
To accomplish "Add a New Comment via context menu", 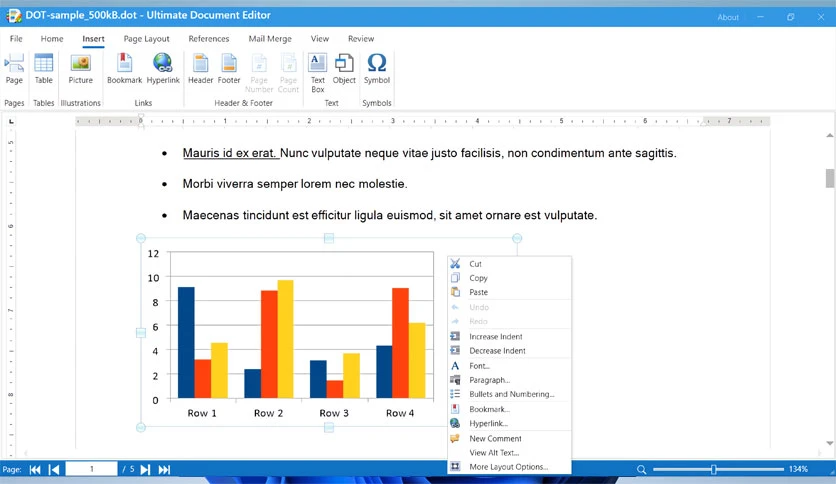I will [x=509, y=438].
